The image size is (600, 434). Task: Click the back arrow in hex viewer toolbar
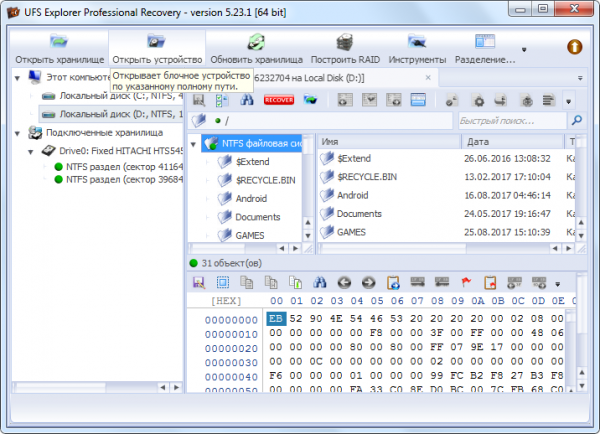pyautogui.click(x=347, y=283)
